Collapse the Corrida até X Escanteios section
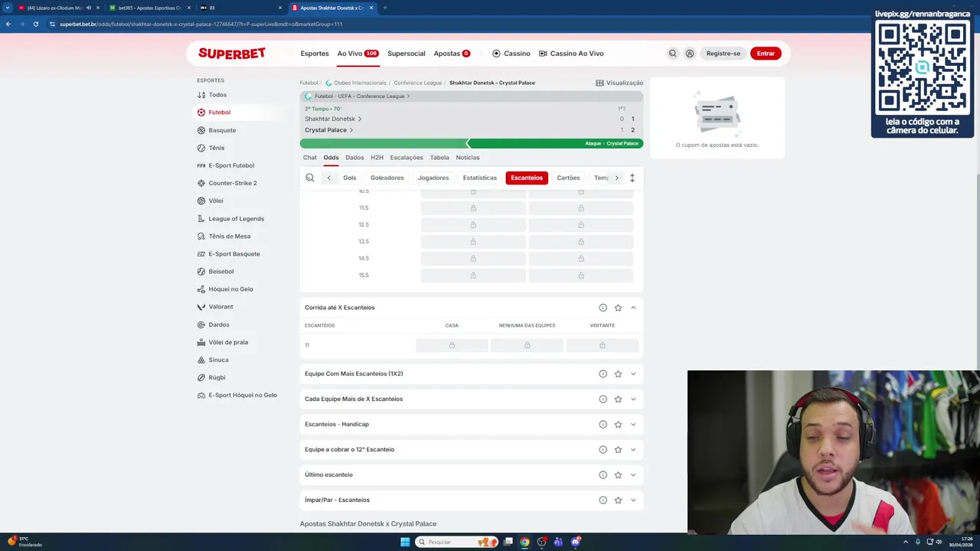The image size is (980, 551). coord(633,308)
